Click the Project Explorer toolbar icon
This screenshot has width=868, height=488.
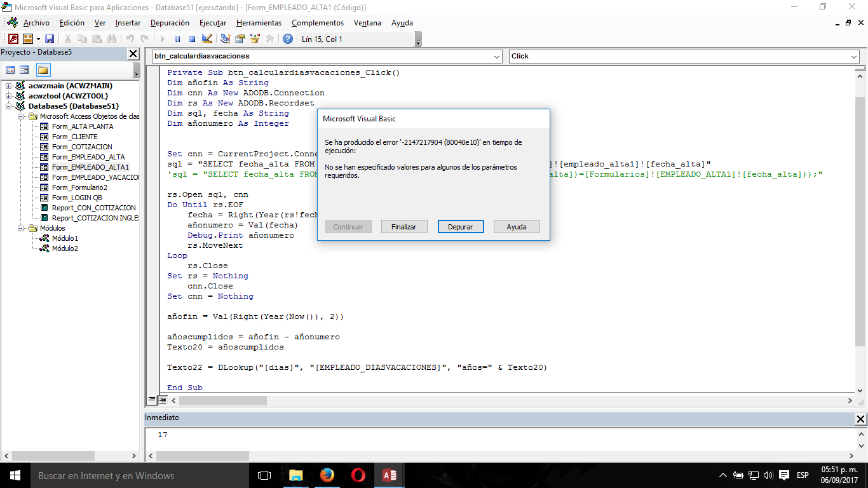pos(226,38)
